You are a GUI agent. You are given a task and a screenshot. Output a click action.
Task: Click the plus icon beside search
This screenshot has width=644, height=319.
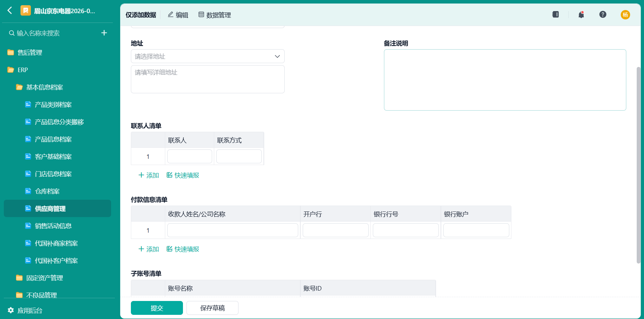coord(104,33)
